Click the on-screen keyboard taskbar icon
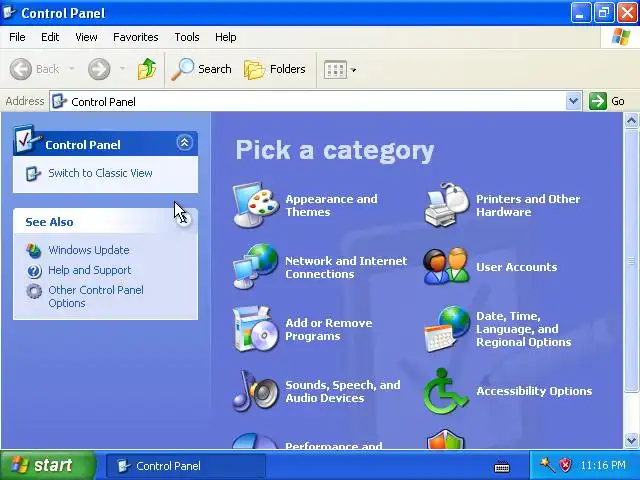The width and height of the screenshot is (640, 480). pyautogui.click(x=502, y=467)
